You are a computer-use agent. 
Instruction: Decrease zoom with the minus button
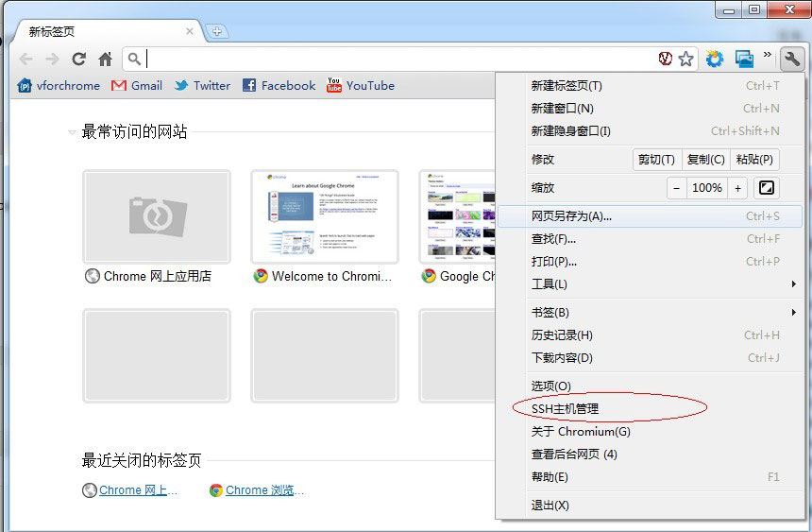pos(676,188)
